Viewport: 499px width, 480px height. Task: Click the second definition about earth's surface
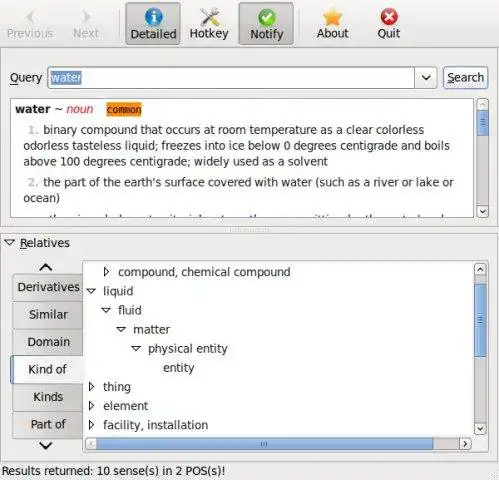(238, 190)
